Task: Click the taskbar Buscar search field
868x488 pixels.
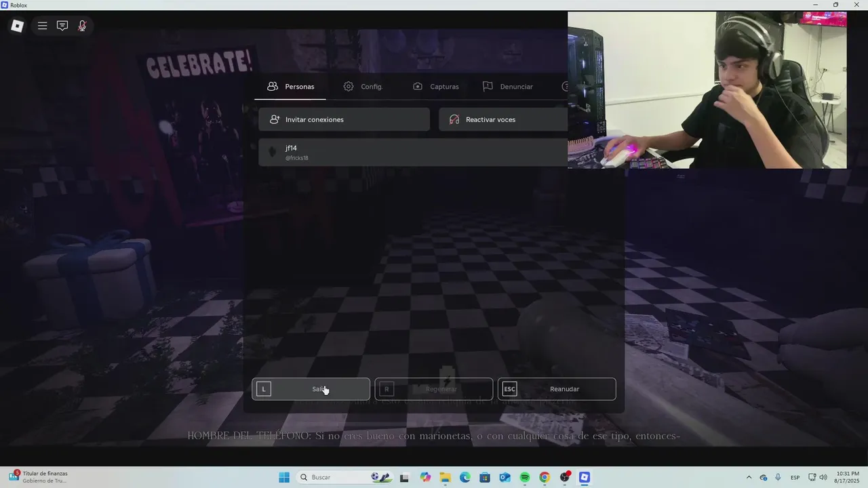Action: [344, 477]
